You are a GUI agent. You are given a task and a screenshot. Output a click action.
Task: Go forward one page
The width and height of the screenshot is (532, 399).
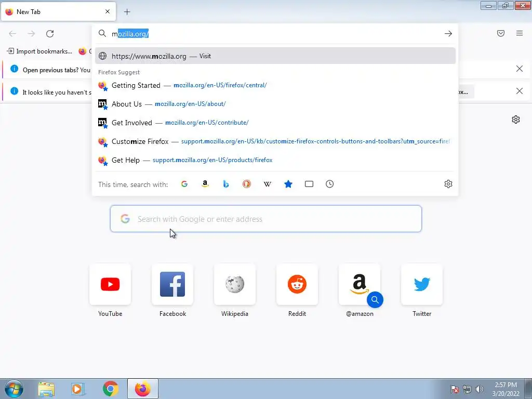tap(31, 34)
